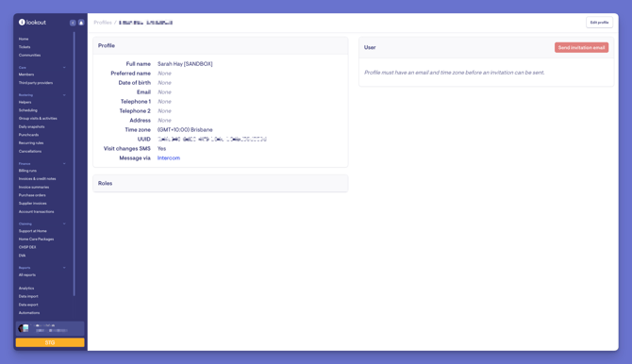Open Account transactions
632x364 pixels.
36,212
